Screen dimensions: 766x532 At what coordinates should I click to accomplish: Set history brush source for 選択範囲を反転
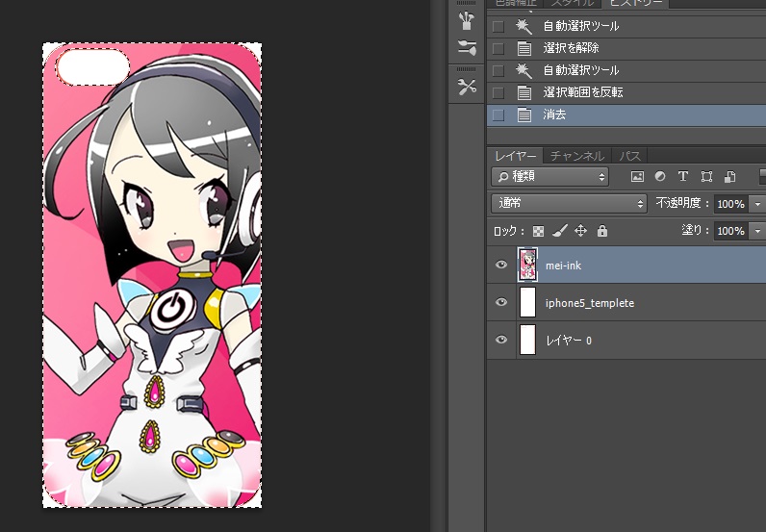(498, 92)
